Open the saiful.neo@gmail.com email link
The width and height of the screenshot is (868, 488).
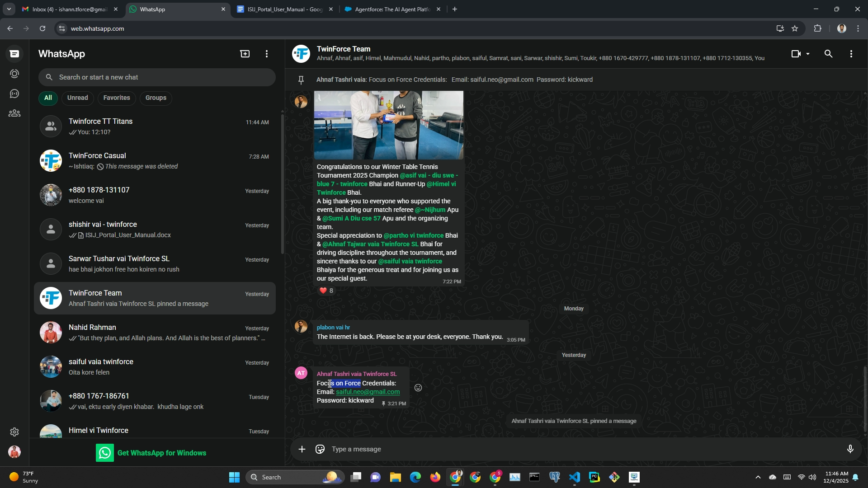368,392
